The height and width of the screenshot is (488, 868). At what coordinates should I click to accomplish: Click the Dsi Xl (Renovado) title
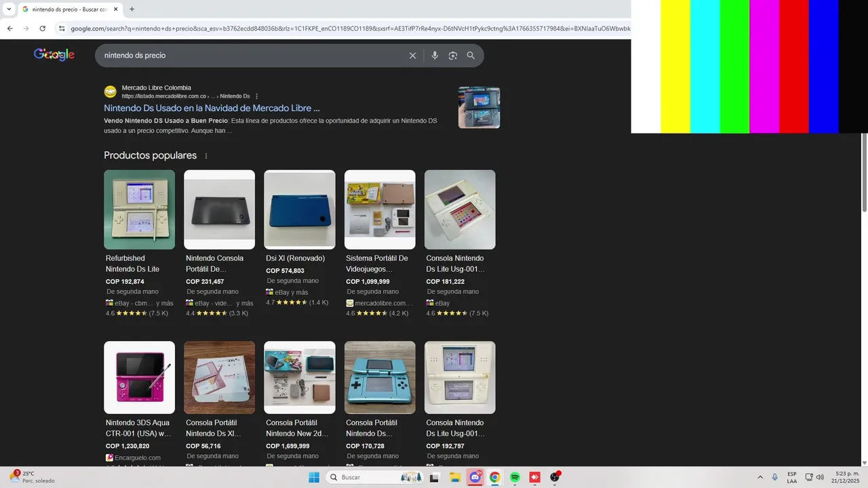[295, 258]
